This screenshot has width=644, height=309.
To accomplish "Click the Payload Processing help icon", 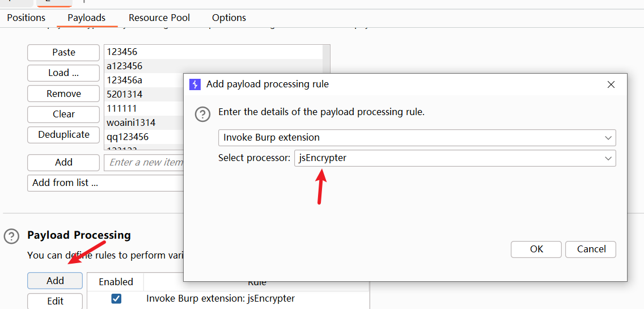I will pos(11,236).
